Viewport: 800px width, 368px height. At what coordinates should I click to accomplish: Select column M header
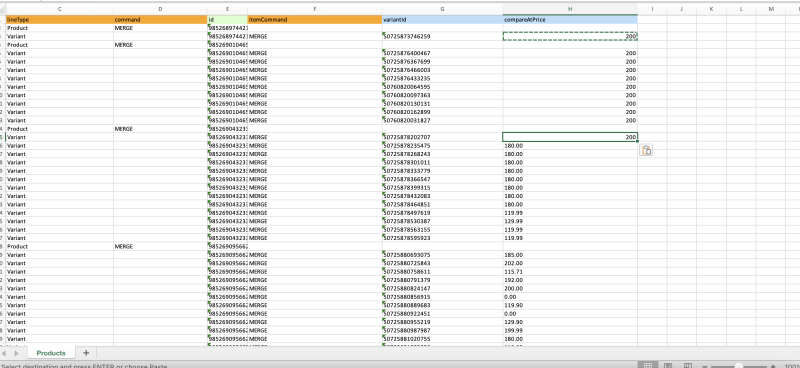coord(771,9)
